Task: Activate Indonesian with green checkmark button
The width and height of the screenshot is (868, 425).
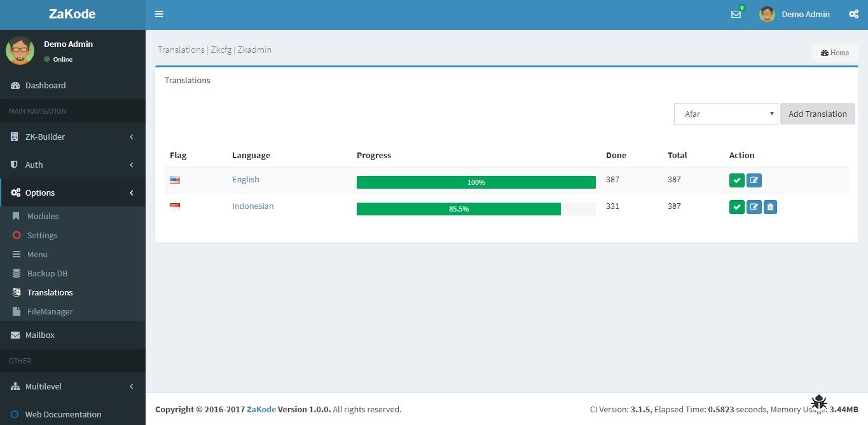Action: coord(736,207)
